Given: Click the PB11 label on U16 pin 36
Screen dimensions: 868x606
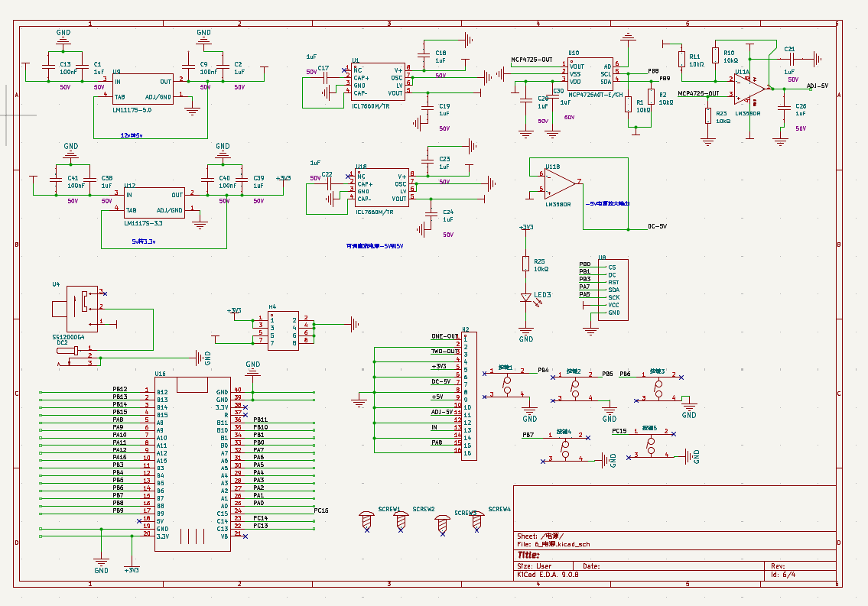Looking at the screenshot, I should (261, 420).
